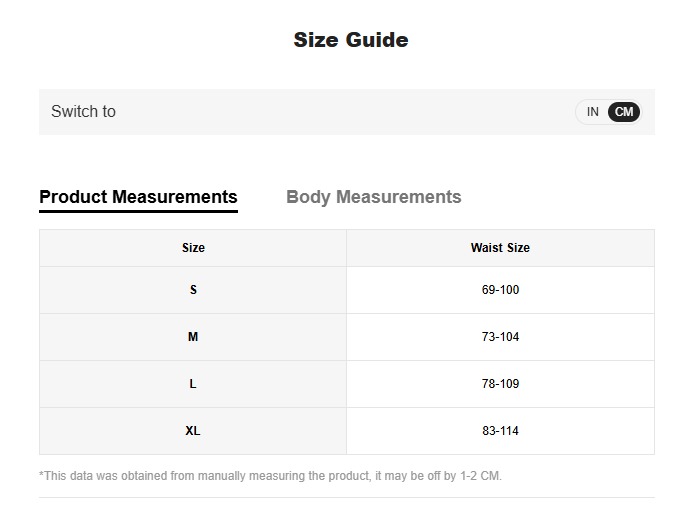Click the black underline under Product Measurements
Image resolution: width=683 pixels, height=511 pixels.
(138, 211)
